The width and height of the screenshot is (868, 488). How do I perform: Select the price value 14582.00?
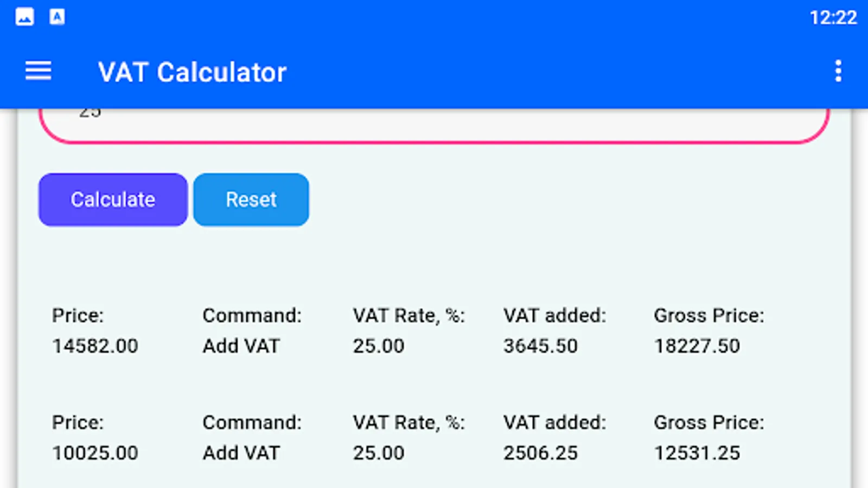[x=95, y=346]
